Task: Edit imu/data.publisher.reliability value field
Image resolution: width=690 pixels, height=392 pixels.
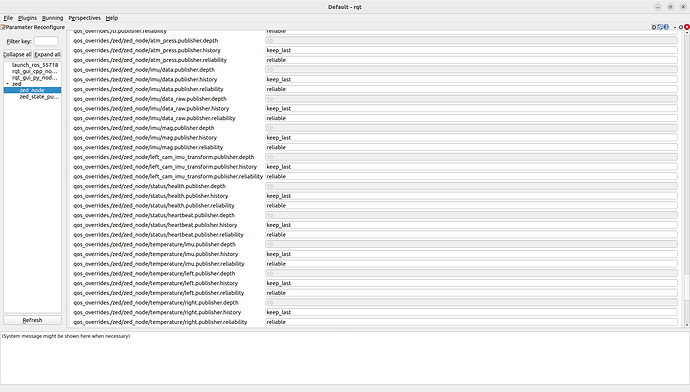Action: point(471,89)
